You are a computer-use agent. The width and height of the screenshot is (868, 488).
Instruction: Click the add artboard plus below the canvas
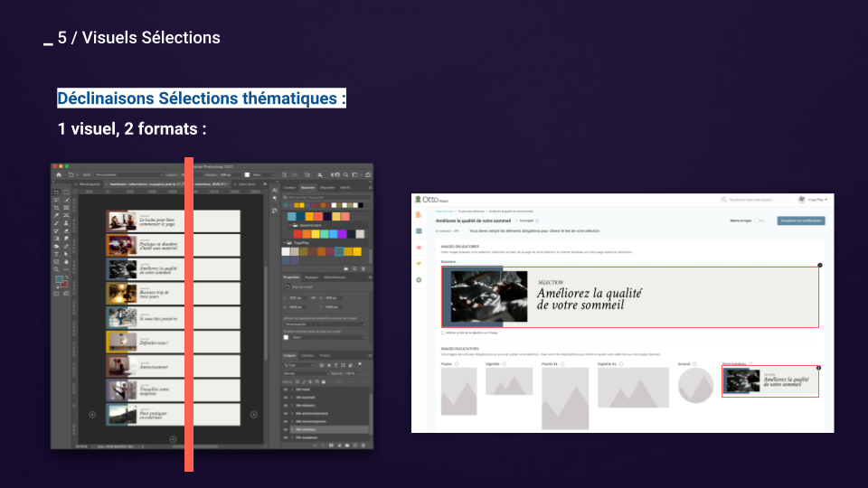pos(174,439)
